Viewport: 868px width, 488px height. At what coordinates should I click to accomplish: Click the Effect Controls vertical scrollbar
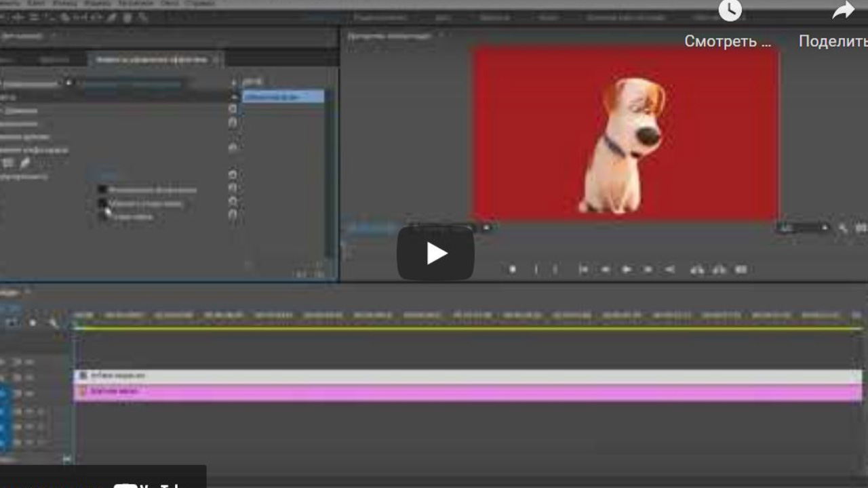coord(330,173)
